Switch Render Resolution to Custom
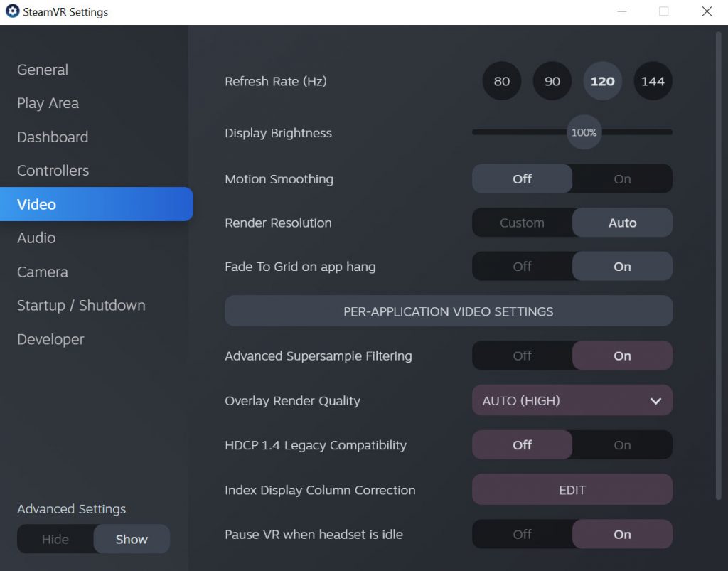 point(522,223)
